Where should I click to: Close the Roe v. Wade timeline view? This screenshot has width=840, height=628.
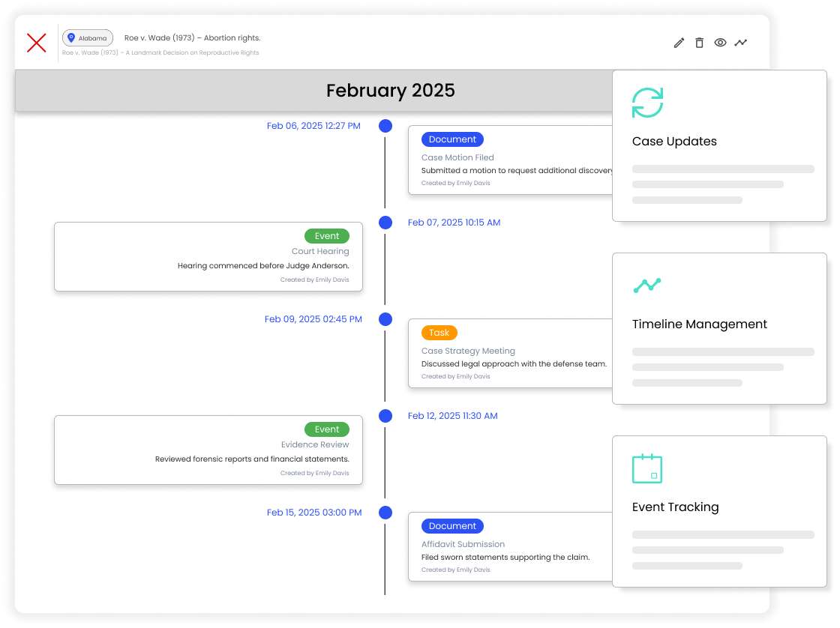point(36,43)
